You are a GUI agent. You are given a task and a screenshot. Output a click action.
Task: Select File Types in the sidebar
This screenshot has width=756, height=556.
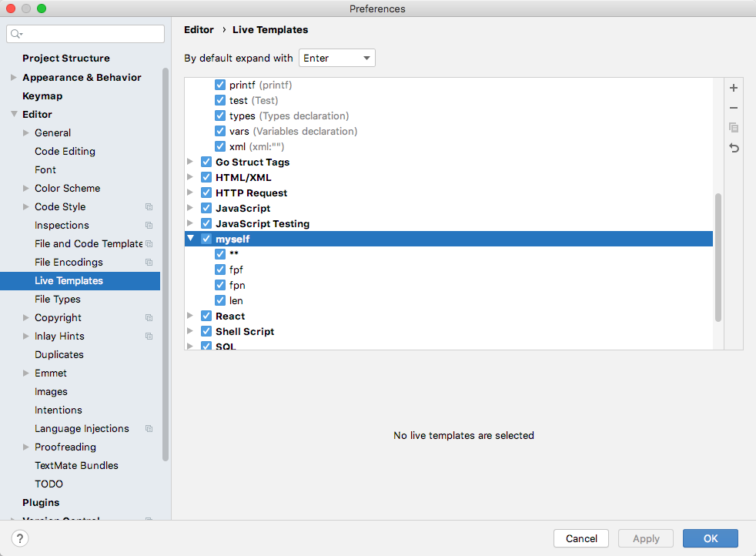coord(58,300)
